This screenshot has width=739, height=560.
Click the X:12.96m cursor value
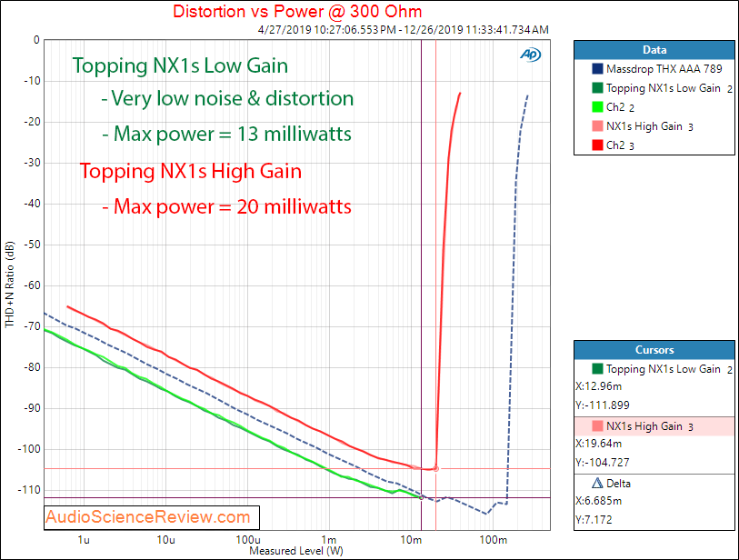tap(598, 386)
